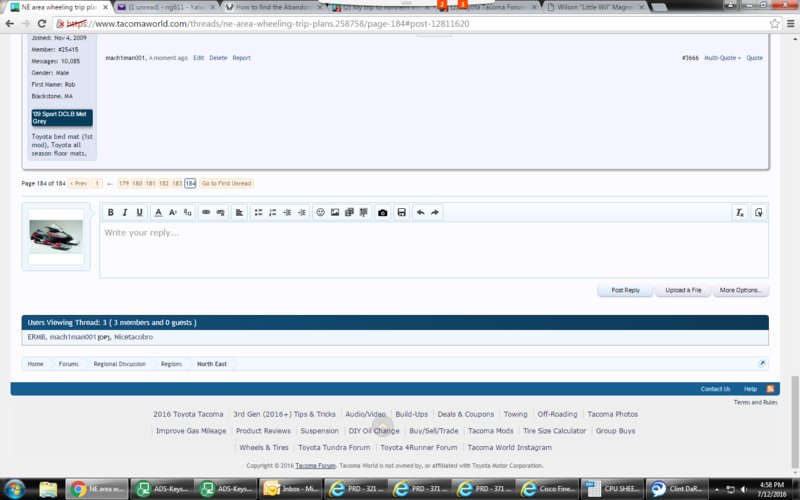Click the Write your reply text area
The image size is (800, 500).
(x=434, y=250)
